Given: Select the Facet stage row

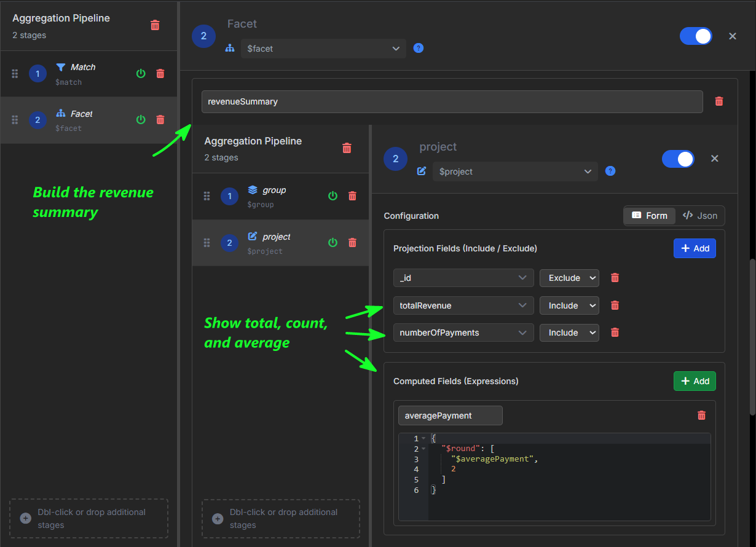Looking at the screenshot, I should 89,120.
